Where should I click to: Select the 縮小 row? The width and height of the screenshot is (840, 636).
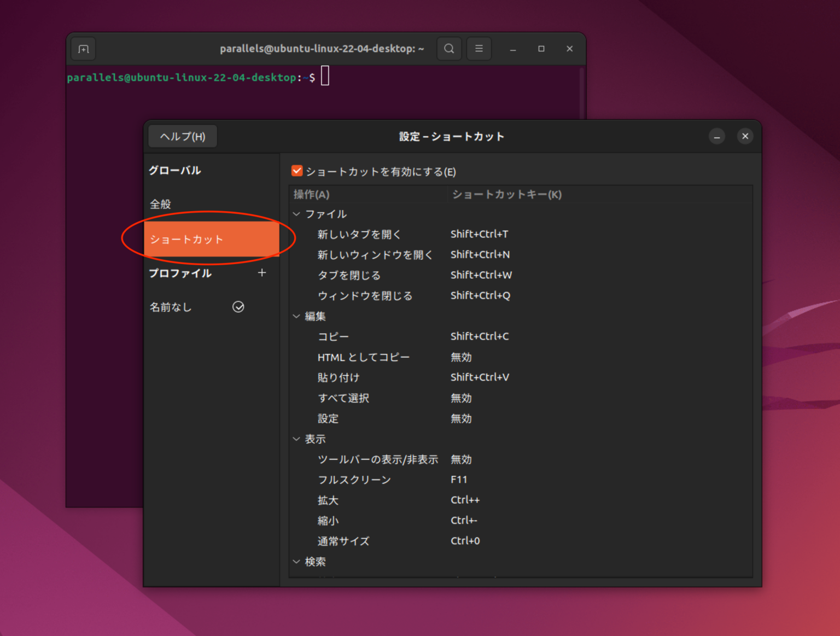point(521,521)
